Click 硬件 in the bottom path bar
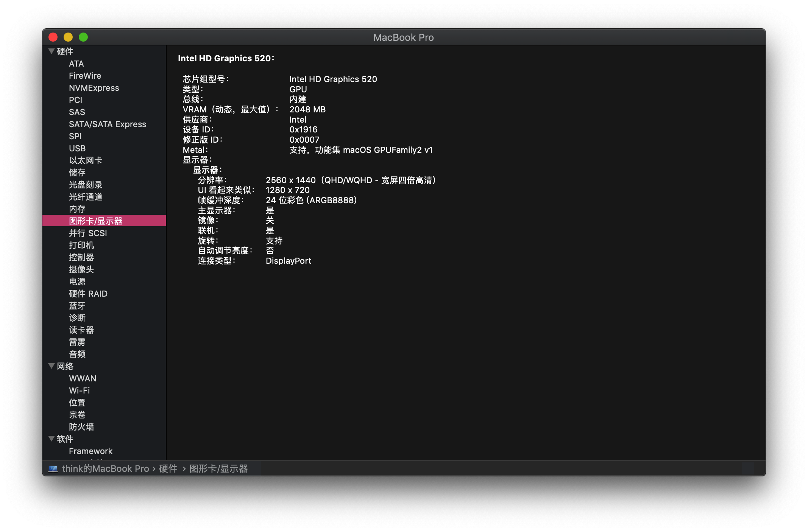The height and width of the screenshot is (532, 808). pos(168,469)
